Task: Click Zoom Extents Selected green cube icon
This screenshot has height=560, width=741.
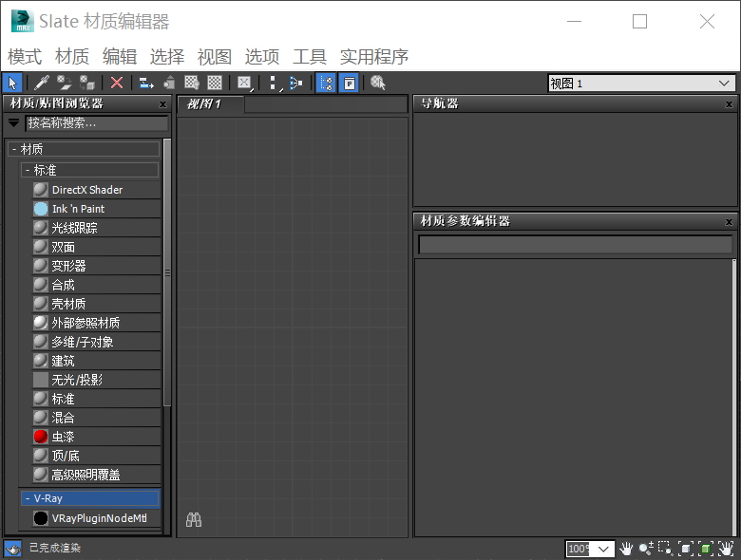Action: click(706, 549)
